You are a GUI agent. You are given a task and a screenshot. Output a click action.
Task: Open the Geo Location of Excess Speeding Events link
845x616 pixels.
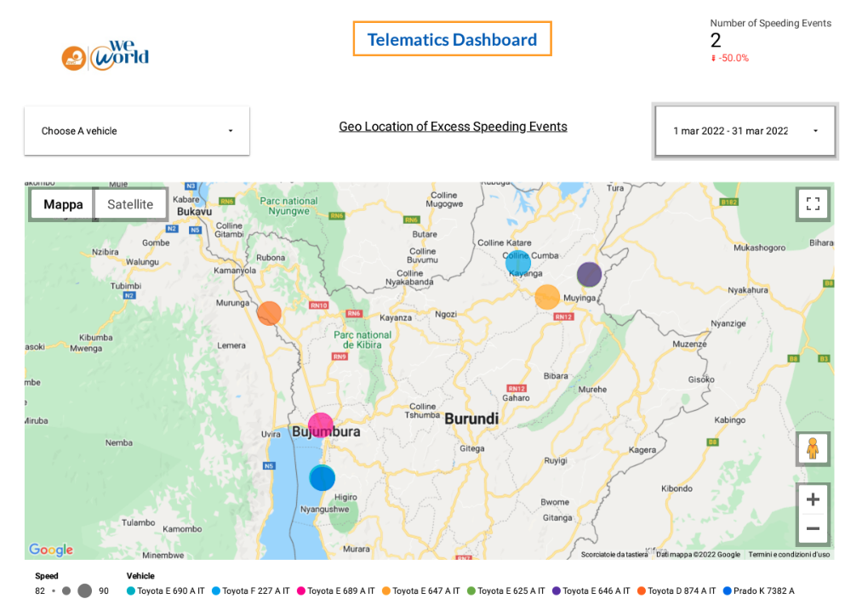(x=453, y=126)
